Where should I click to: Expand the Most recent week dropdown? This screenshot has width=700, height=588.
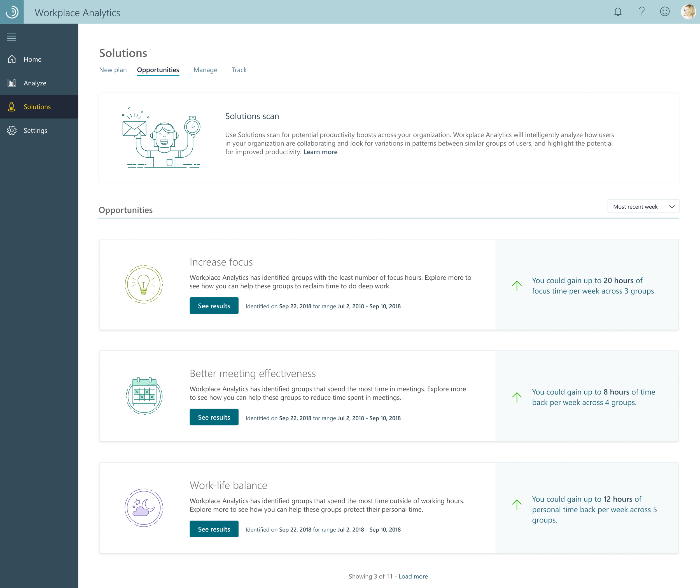[643, 207]
